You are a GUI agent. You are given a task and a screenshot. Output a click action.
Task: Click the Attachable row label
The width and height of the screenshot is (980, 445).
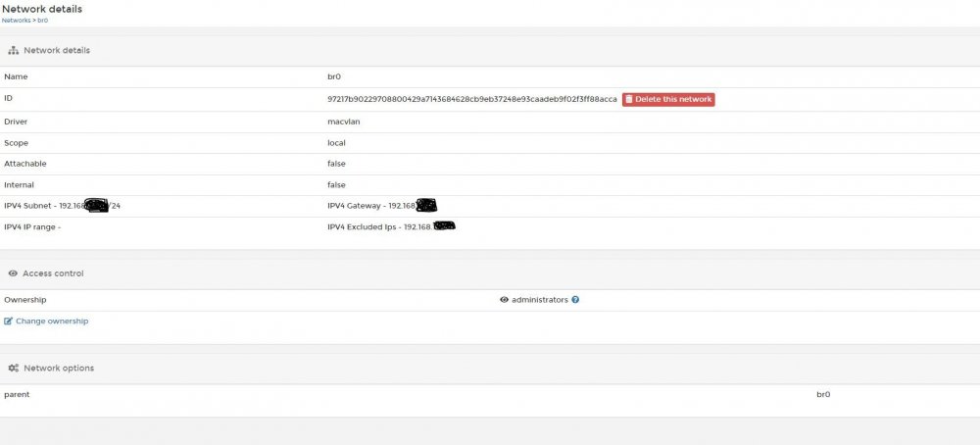pos(25,164)
